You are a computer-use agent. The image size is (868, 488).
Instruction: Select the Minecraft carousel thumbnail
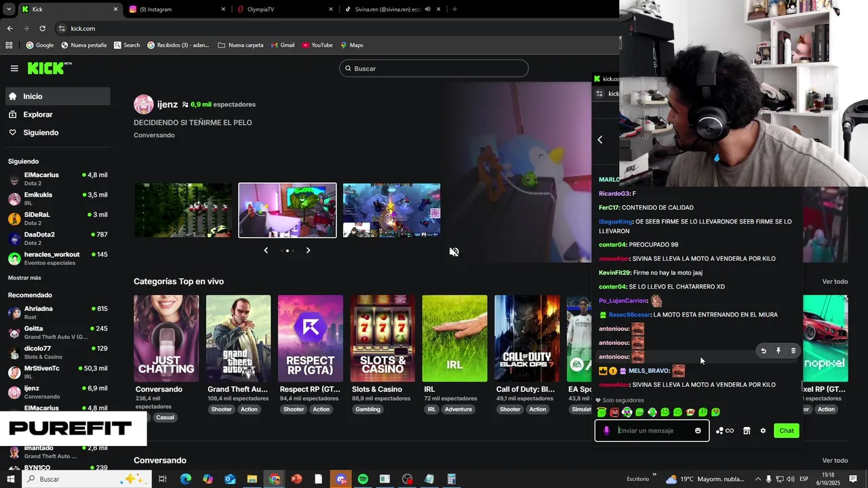[183, 210]
